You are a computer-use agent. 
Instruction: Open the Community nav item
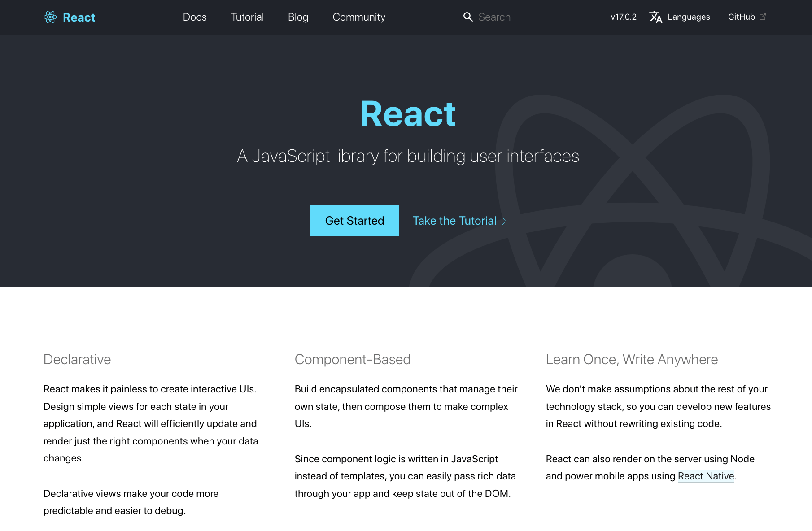(x=359, y=17)
